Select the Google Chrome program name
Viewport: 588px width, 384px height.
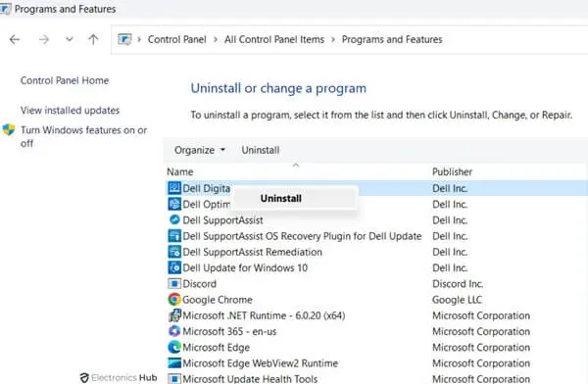point(218,300)
